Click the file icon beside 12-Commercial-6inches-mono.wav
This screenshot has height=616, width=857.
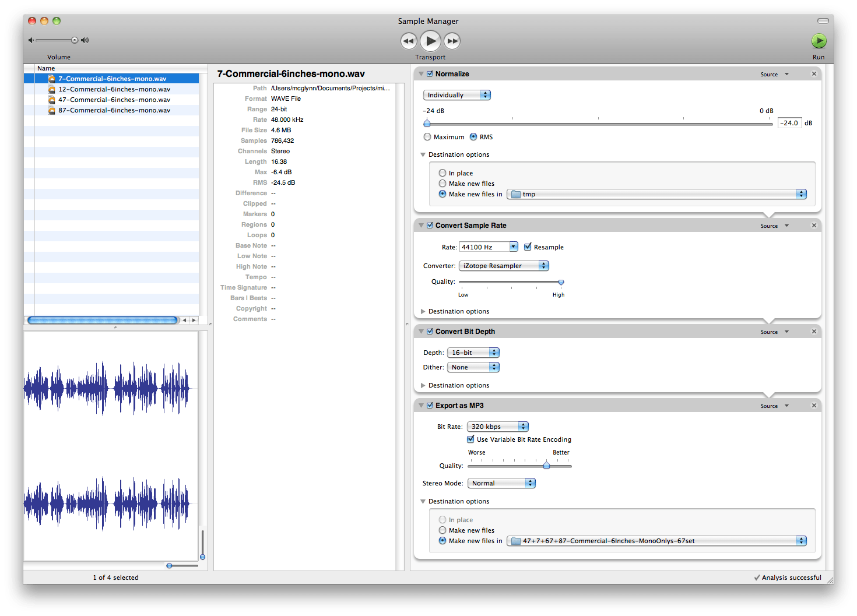pos(51,89)
